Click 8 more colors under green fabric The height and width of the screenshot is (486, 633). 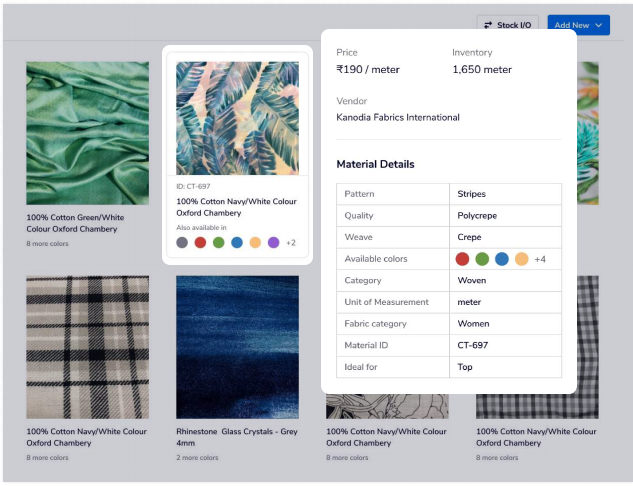point(47,244)
